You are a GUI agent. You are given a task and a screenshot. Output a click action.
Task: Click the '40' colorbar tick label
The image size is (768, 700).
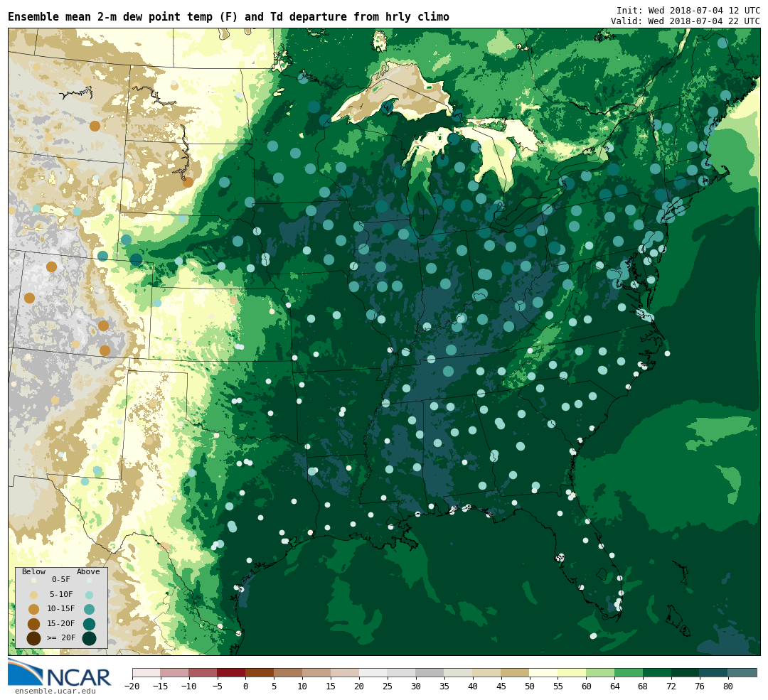pos(473,686)
